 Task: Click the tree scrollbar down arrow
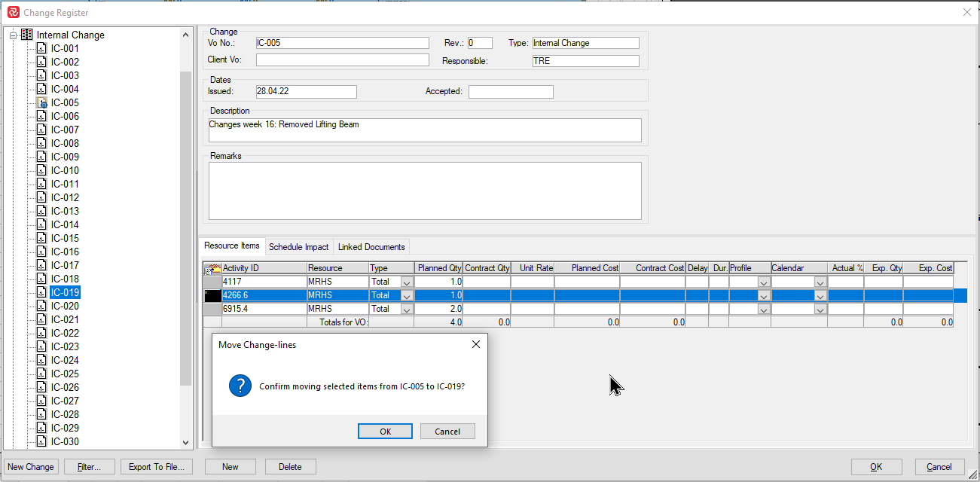click(186, 444)
